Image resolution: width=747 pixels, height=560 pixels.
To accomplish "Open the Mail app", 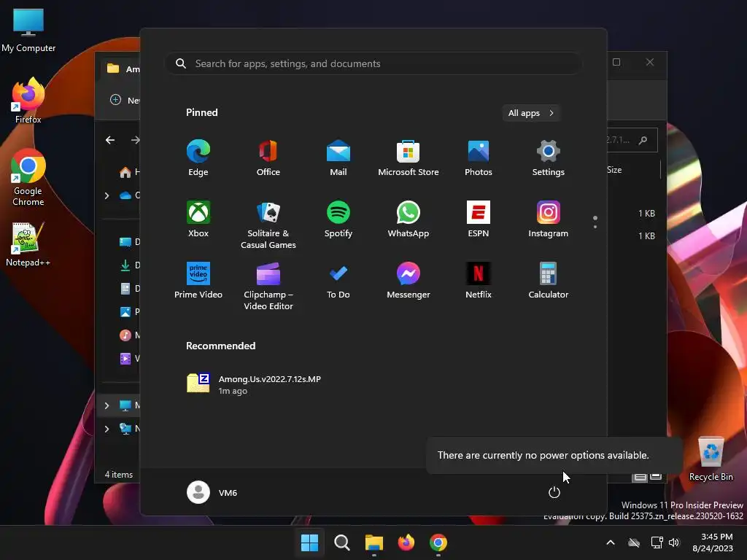I will point(338,157).
